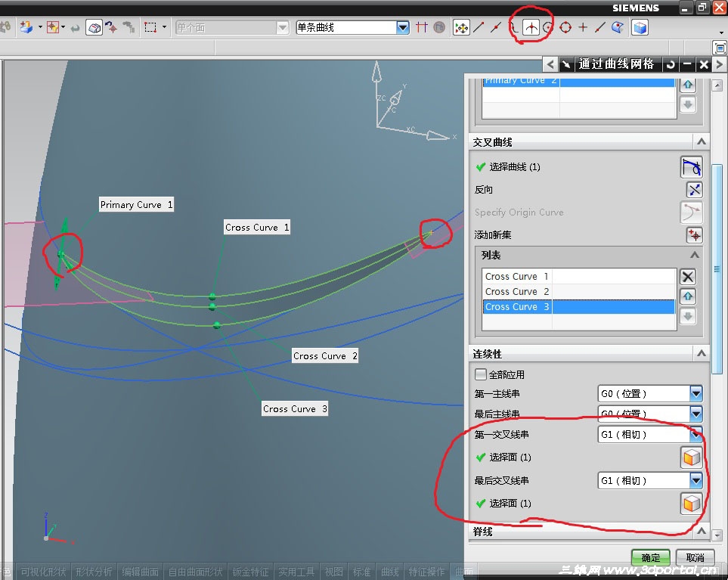This screenshot has width=728, height=580.
Task: Click the 反向 reverse direction icon
Action: tap(694, 190)
